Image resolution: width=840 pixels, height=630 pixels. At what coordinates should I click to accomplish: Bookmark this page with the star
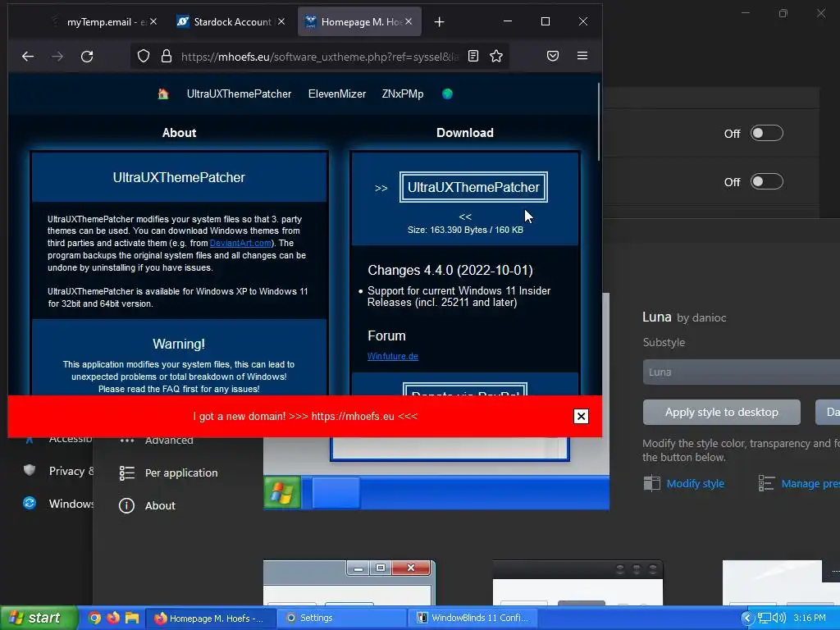point(496,57)
